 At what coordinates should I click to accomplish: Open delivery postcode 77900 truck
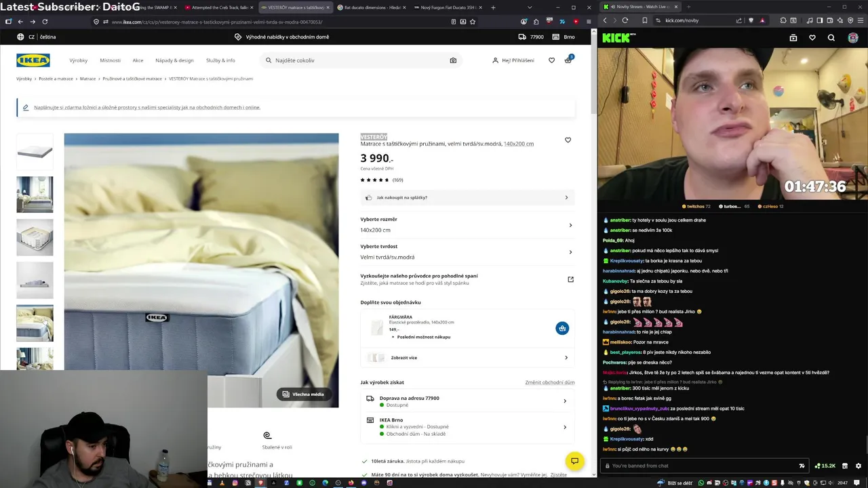pos(532,37)
